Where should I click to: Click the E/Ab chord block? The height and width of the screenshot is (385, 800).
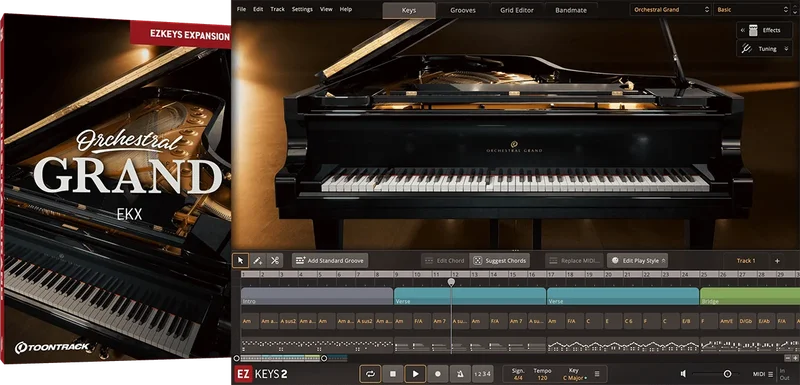(766, 321)
